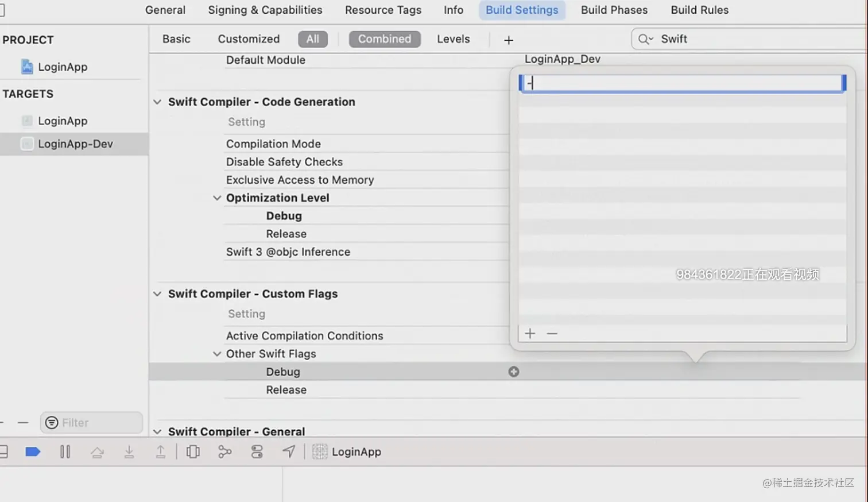
Task: Collapse the Other Swift Flags setting
Action: coord(217,354)
